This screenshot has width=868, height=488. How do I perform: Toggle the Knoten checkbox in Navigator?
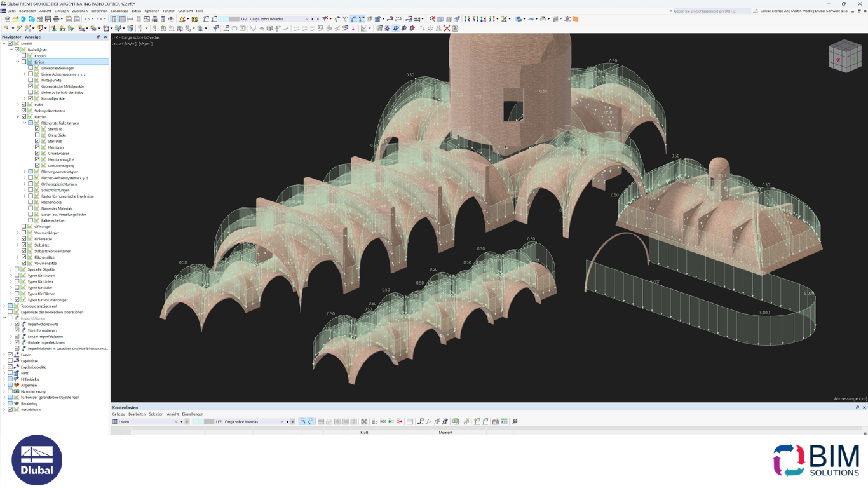pyautogui.click(x=24, y=56)
